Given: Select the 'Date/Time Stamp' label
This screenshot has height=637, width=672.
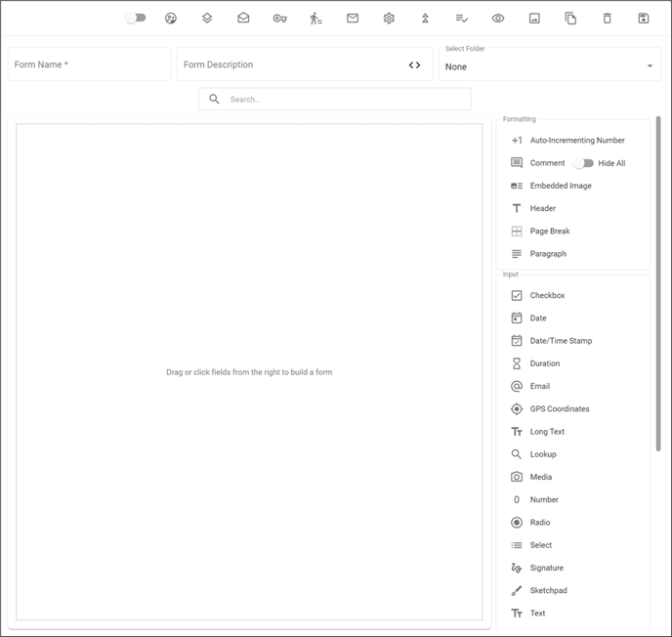Looking at the screenshot, I should tap(561, 341).
